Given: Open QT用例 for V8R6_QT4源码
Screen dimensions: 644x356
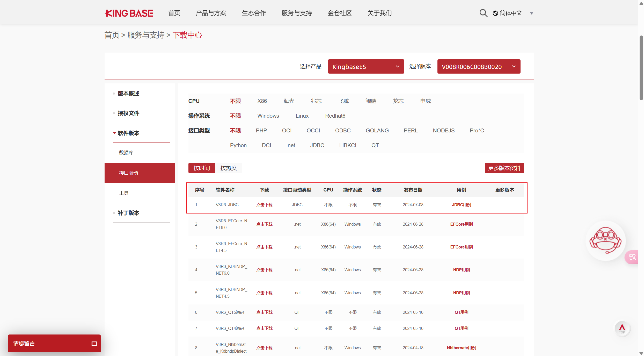Looking at the screenshot, I should point(461,328).
